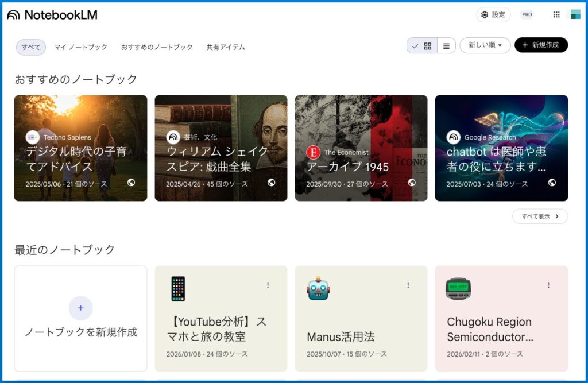The width and height of the screenshot is (588, 383).
Task: Expand the 新しい順 sort dropdown
Action: 485,45
